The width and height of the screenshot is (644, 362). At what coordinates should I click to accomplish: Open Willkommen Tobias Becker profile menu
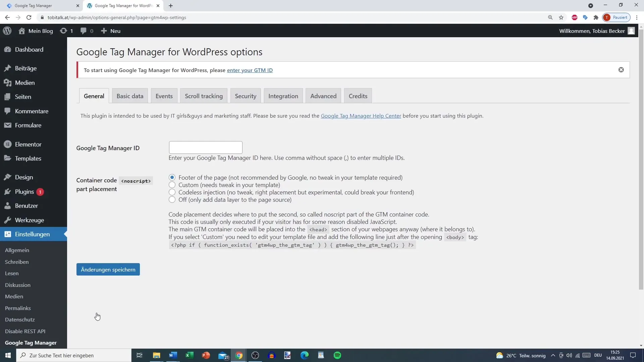click(597, 31)
